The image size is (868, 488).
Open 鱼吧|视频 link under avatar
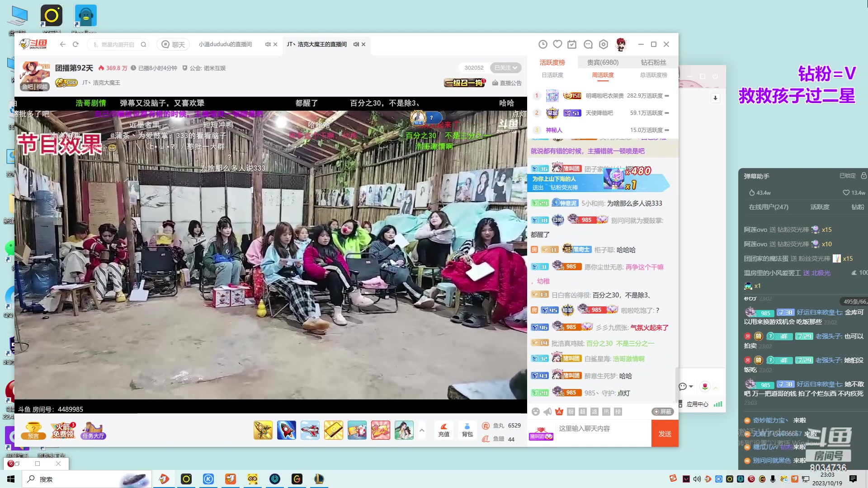click(x=35, y=87)
